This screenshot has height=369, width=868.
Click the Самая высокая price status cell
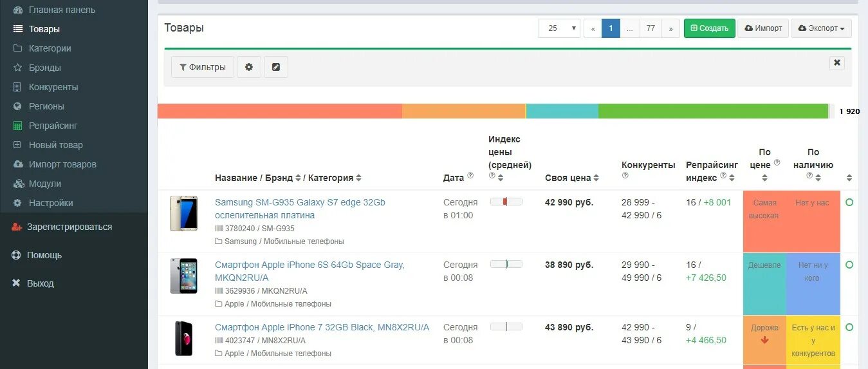(x=764, y=222)
